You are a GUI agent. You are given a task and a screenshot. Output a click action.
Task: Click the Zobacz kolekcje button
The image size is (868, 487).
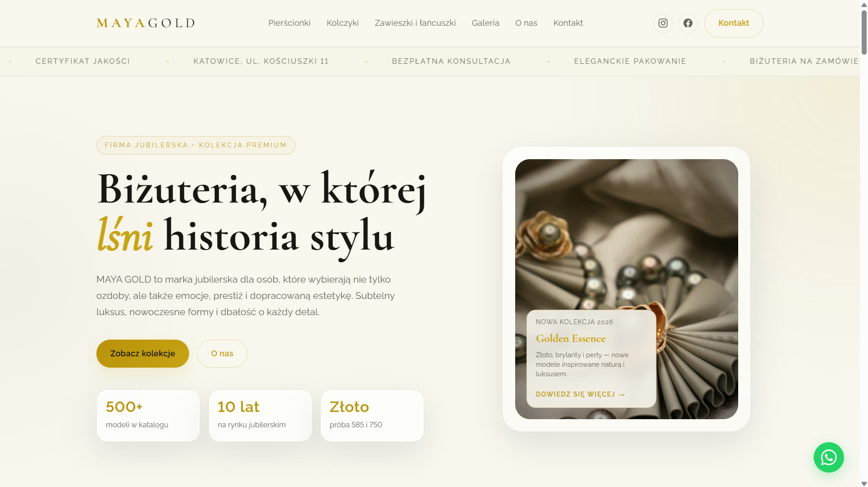point(142,353)
